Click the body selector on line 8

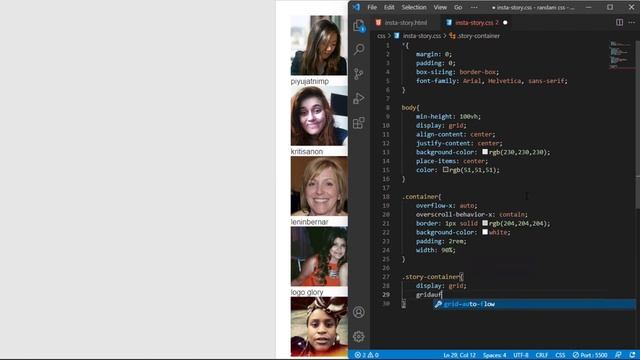409,108
